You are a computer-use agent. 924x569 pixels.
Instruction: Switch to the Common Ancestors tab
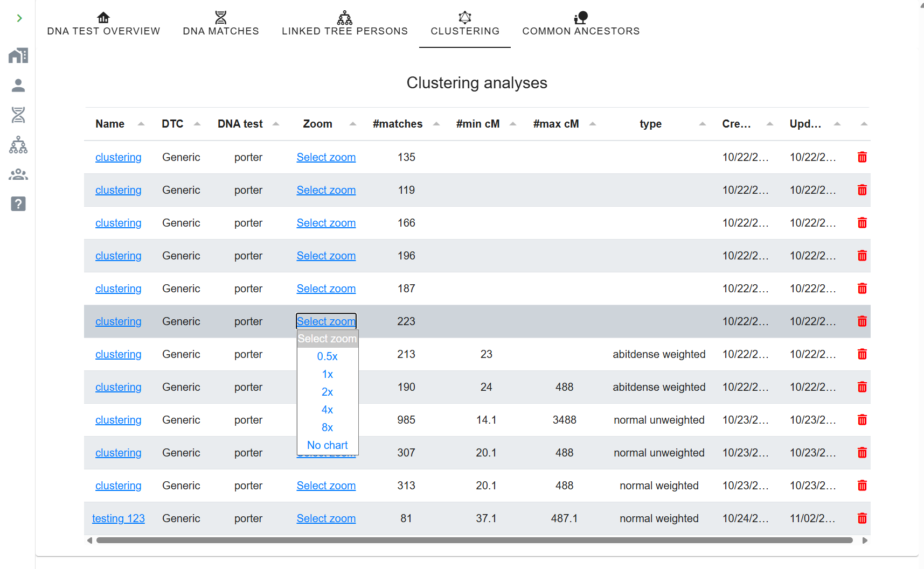click(581, 24)
